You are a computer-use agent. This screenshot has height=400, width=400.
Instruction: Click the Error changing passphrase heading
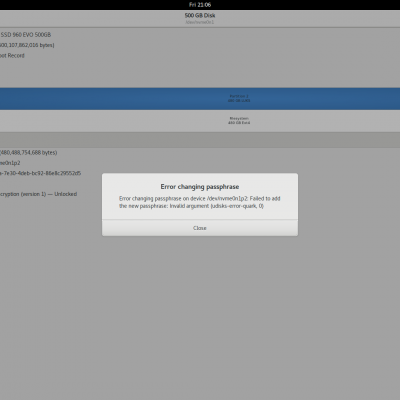point(200,187)
